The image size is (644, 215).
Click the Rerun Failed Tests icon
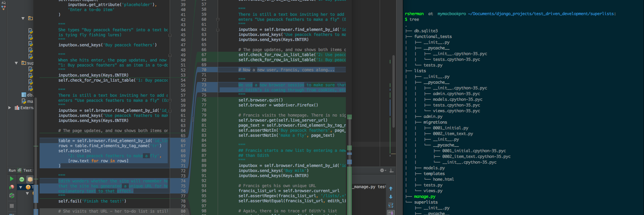click(x=12, y=187)
